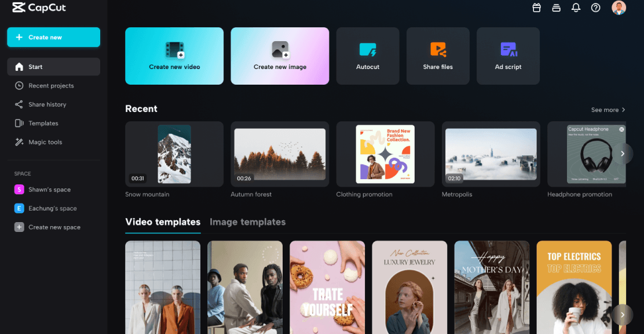644x334 pixels.
Task: Click the pink S space badge
Action: [19, 190]
